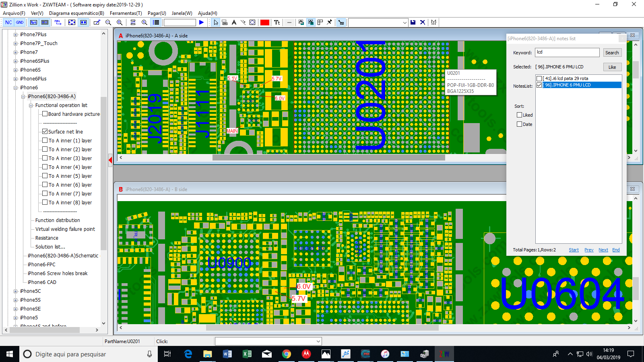Check the Date sort checkbox
Screen dimensions: 644x362
click(520, 124)
